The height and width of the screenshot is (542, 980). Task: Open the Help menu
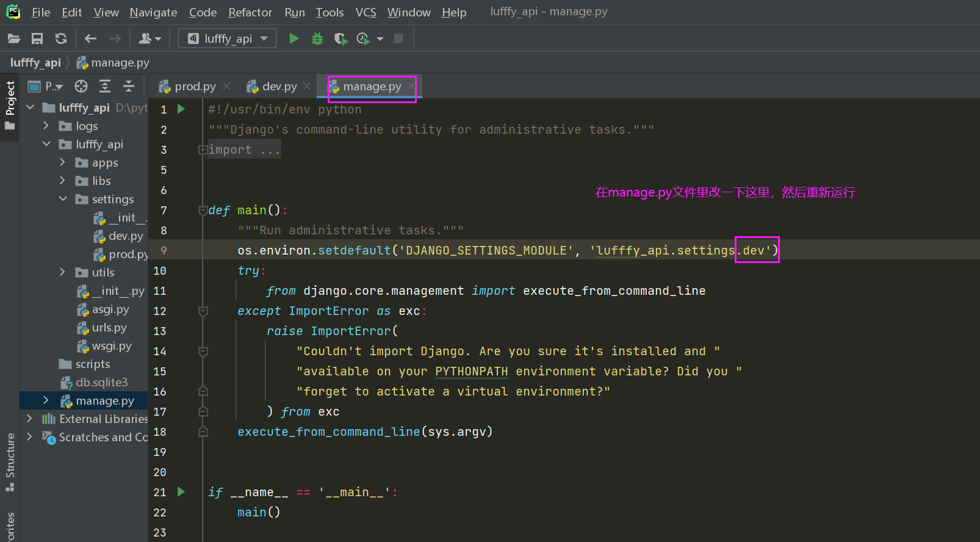[454, 12]
